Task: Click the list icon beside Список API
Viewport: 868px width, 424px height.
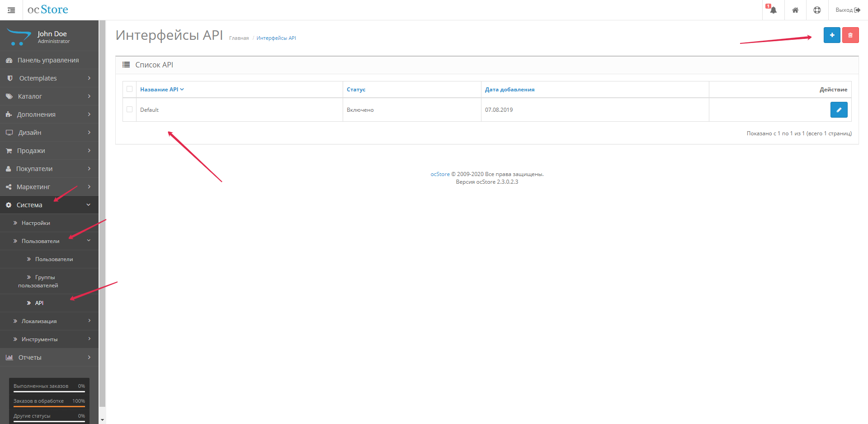Action: (126, 65)
